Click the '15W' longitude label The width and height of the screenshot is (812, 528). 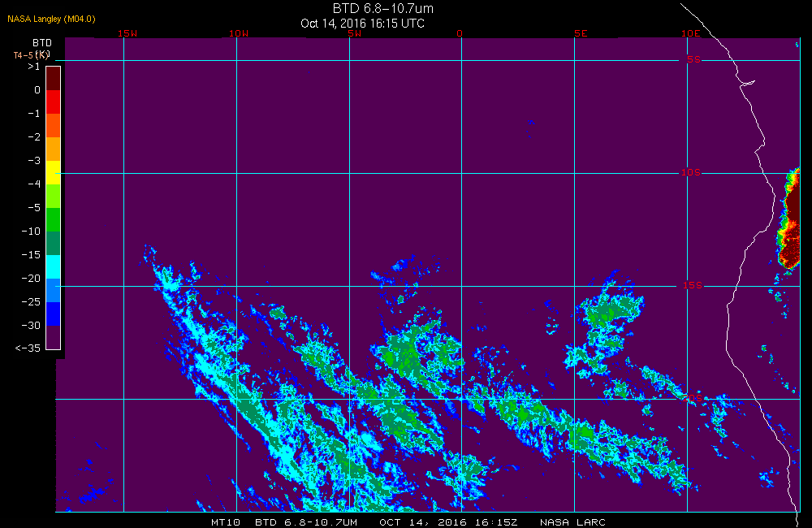tap(127, 33)
